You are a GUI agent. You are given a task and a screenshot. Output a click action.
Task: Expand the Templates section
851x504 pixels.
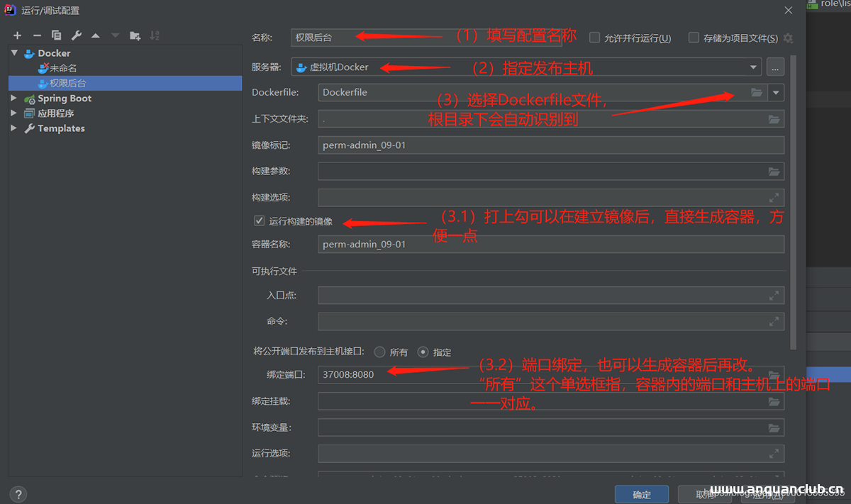click(x=13, y=128)
